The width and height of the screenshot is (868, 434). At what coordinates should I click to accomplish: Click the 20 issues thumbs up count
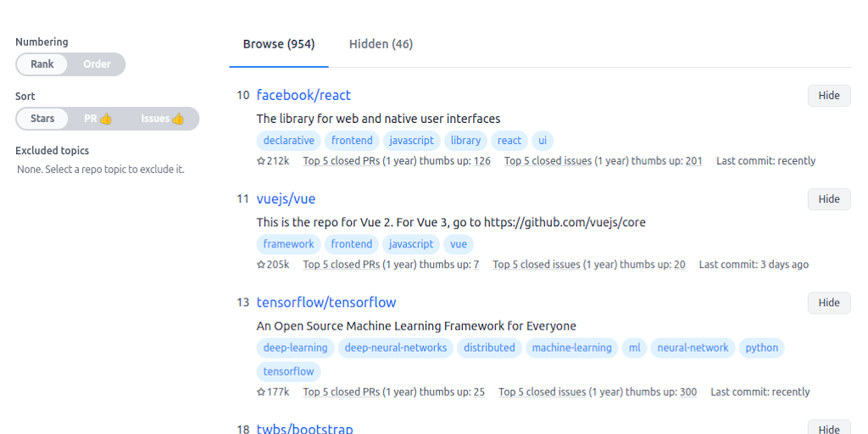679,264
